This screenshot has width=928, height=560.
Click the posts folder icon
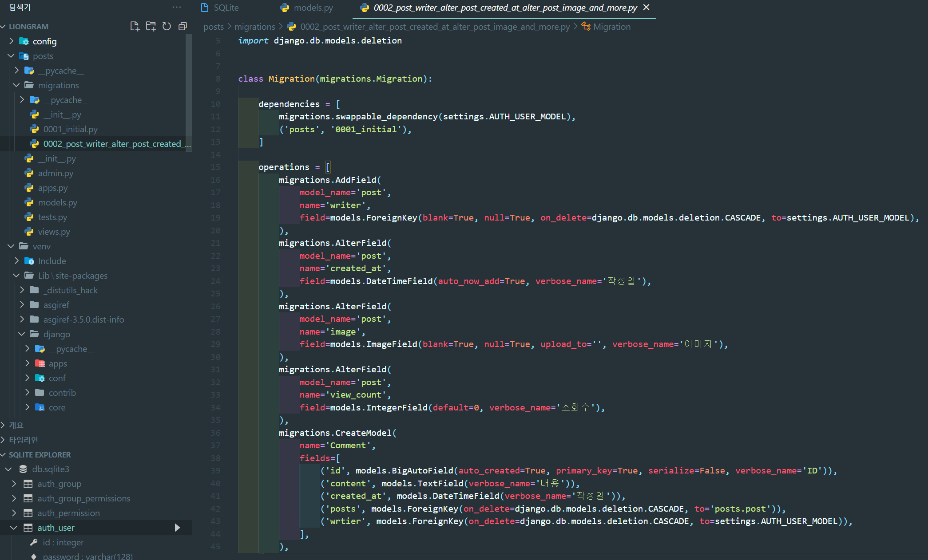[24, 56]
